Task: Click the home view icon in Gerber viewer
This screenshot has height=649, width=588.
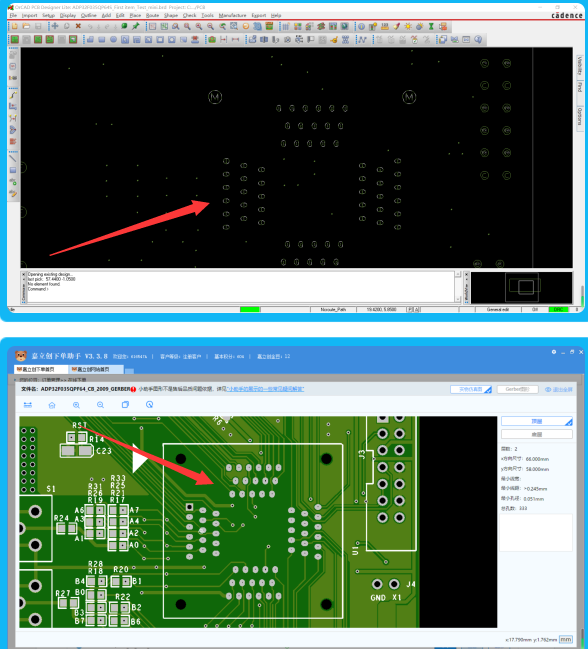Action: pyautogui.click(x=52, y=405)
